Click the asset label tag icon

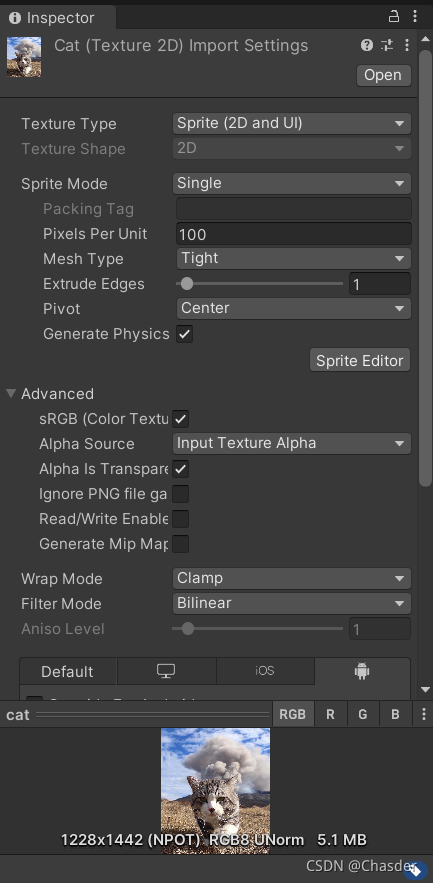click(x=415, y=870)
